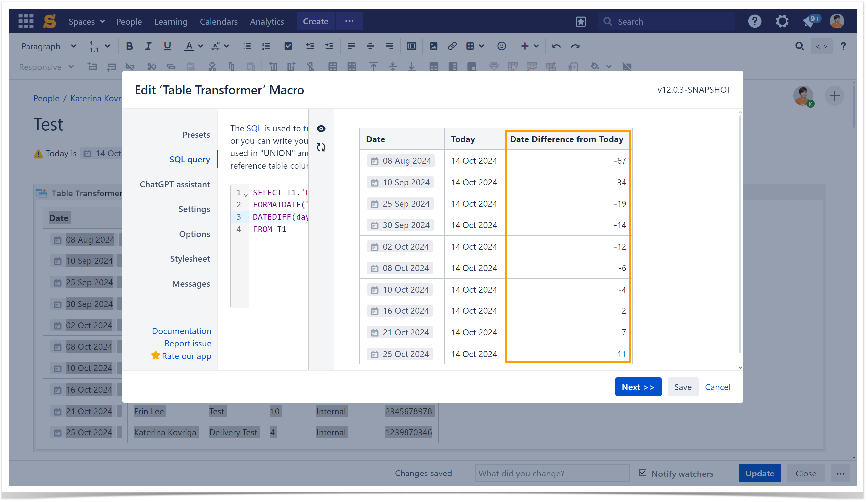Click the eye preview icon in macro editor
Viewport: 868px width, 502px height.
pyautogui.click(x=321, y=129)
